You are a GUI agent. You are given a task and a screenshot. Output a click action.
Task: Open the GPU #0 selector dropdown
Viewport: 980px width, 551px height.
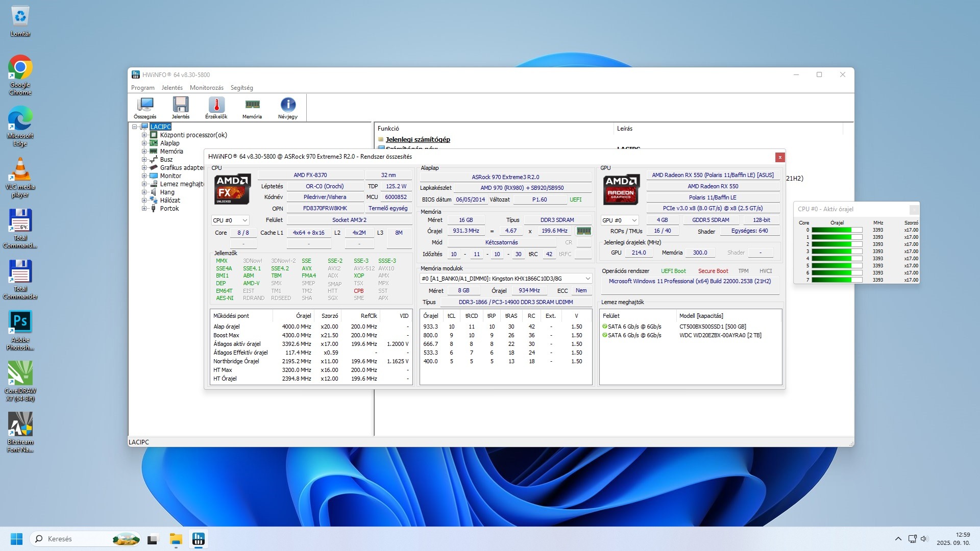click(x=620, y=220)
